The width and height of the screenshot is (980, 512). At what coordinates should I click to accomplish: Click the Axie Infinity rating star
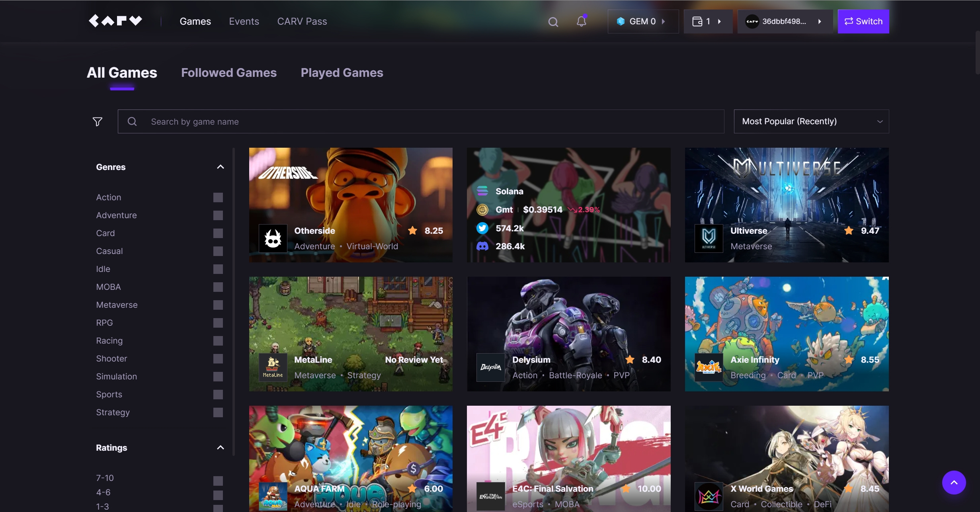(849, 359)
